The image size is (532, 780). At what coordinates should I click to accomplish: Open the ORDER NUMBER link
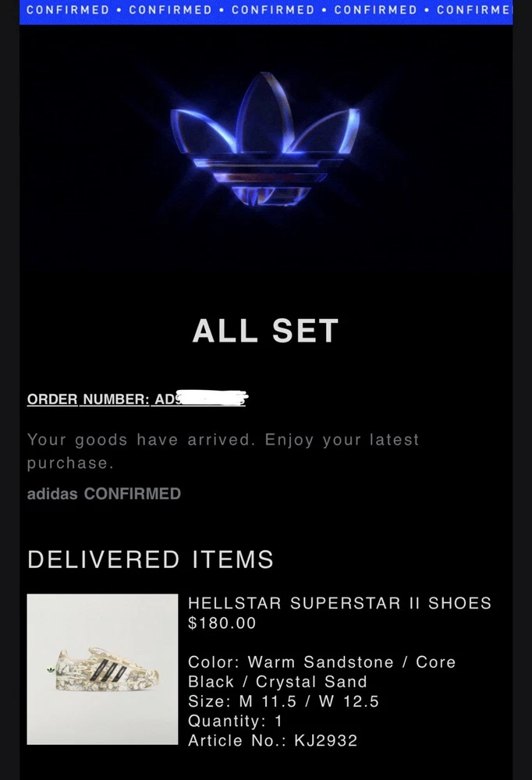click(87, 399)
